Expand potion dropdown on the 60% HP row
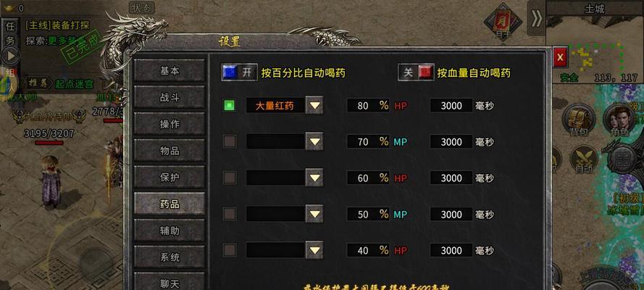The width and height of the screenshot is (644, 290). click(314, 178)
